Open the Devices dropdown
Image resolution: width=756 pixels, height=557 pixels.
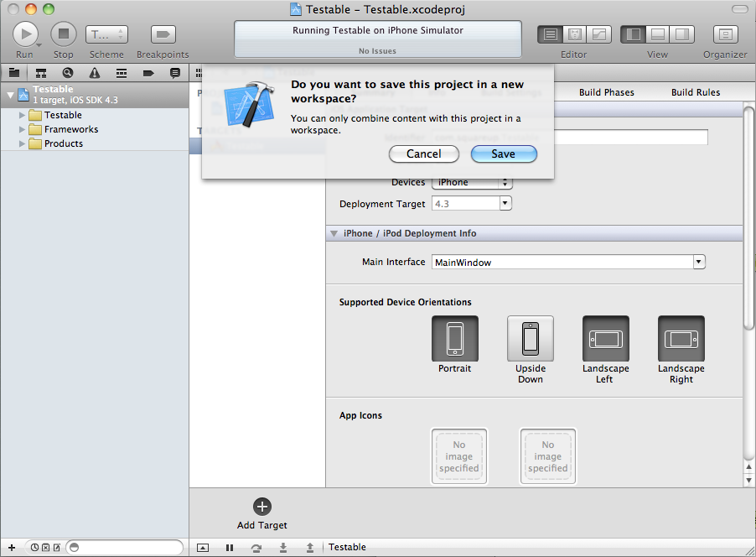[471, 182]
